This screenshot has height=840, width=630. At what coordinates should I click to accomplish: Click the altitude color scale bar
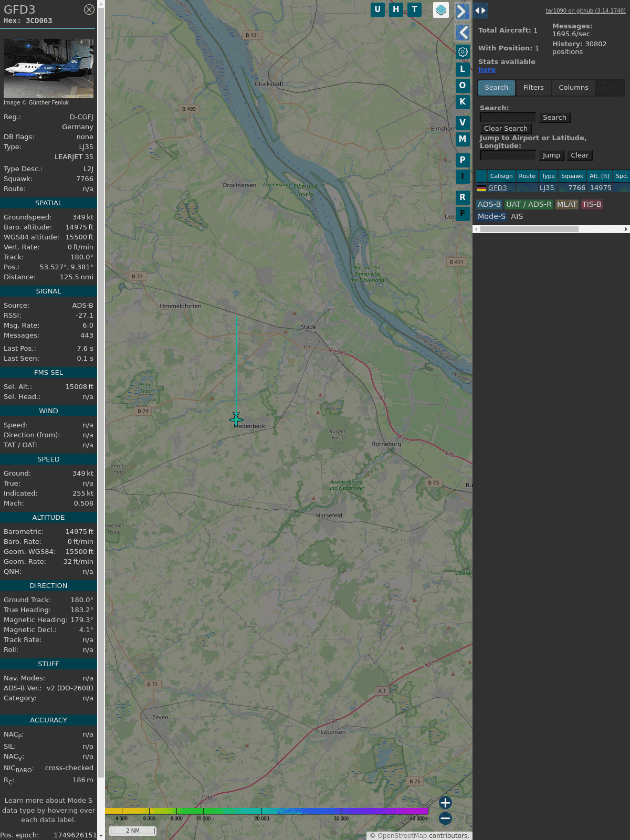click(x=267, y=811)
